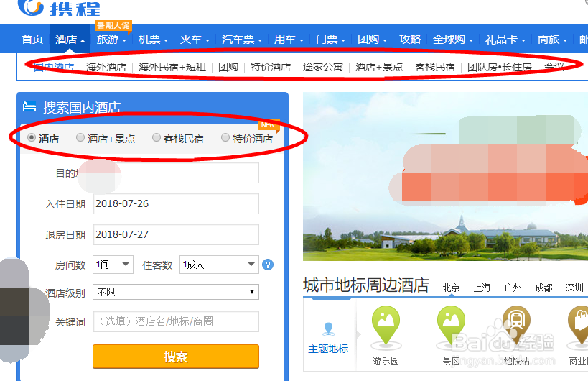Select the 酒店+景点 radio button
This screenshot has height=381, width=588.
click(x=80, y=138)
